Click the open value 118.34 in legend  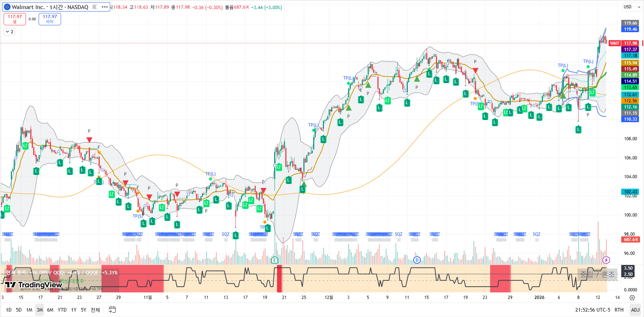pyautogui.click(x=120, y=7)
